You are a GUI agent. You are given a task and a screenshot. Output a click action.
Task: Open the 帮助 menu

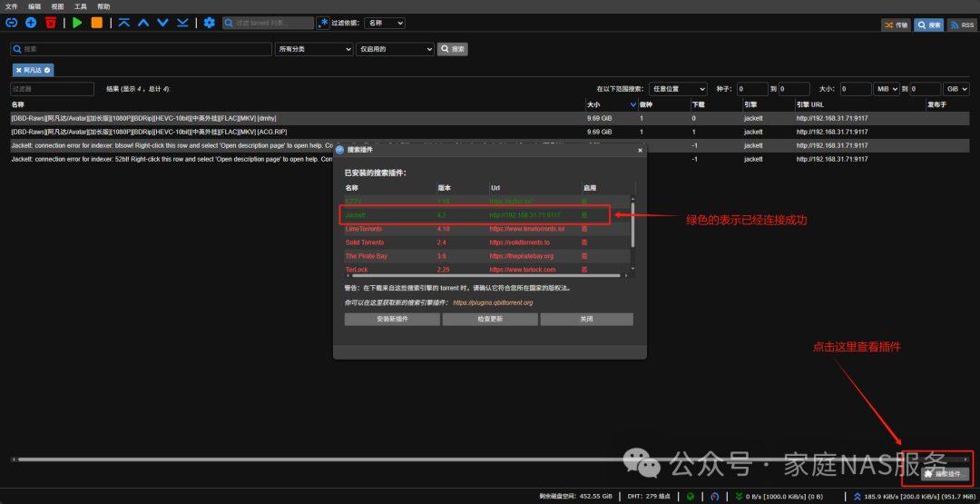[103, 6]
